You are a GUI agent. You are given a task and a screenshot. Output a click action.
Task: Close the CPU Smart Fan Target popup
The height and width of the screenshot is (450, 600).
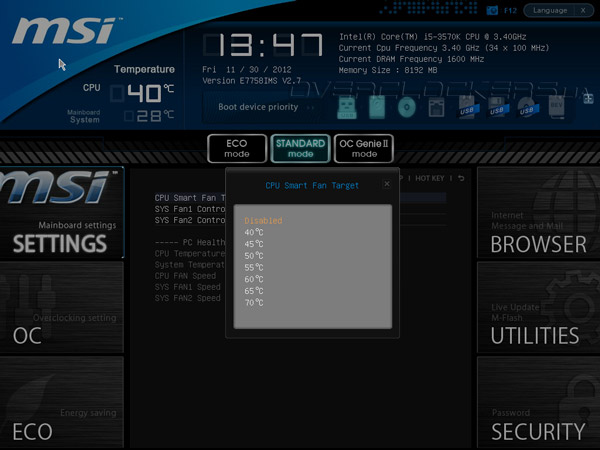387,184
